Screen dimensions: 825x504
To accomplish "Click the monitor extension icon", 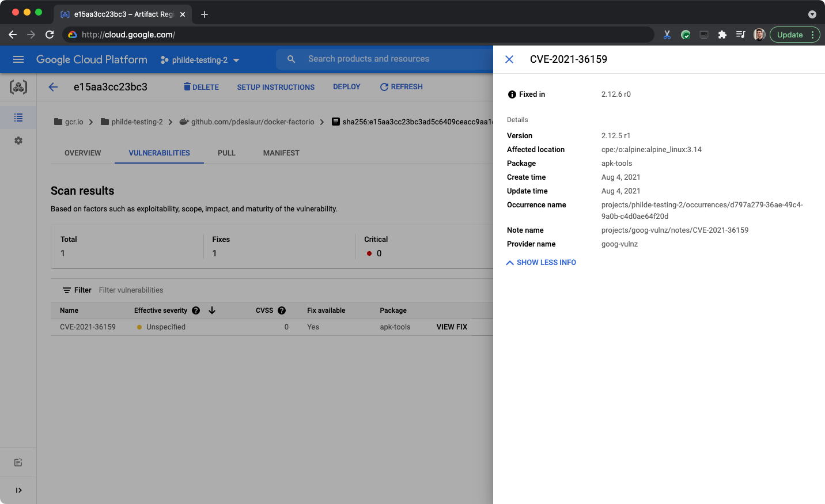I will (x=704, y=35).
